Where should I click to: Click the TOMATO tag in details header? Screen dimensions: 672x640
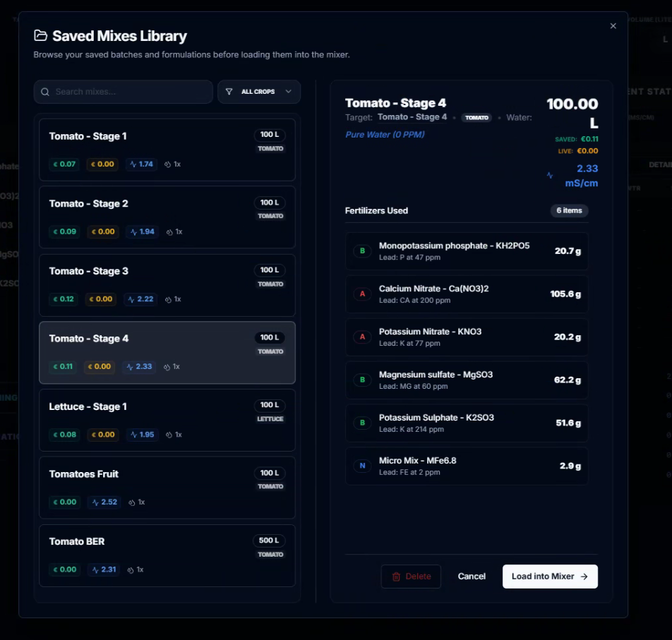476,117
